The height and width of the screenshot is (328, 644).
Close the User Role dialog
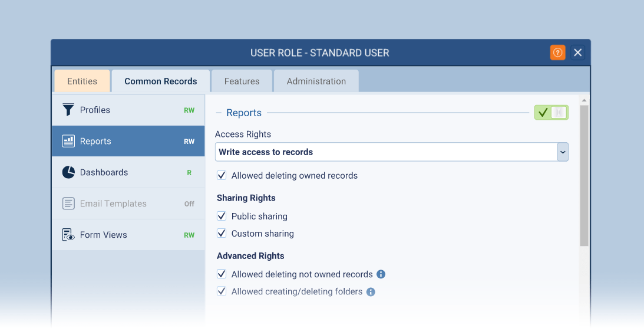(x=578, y=53)
